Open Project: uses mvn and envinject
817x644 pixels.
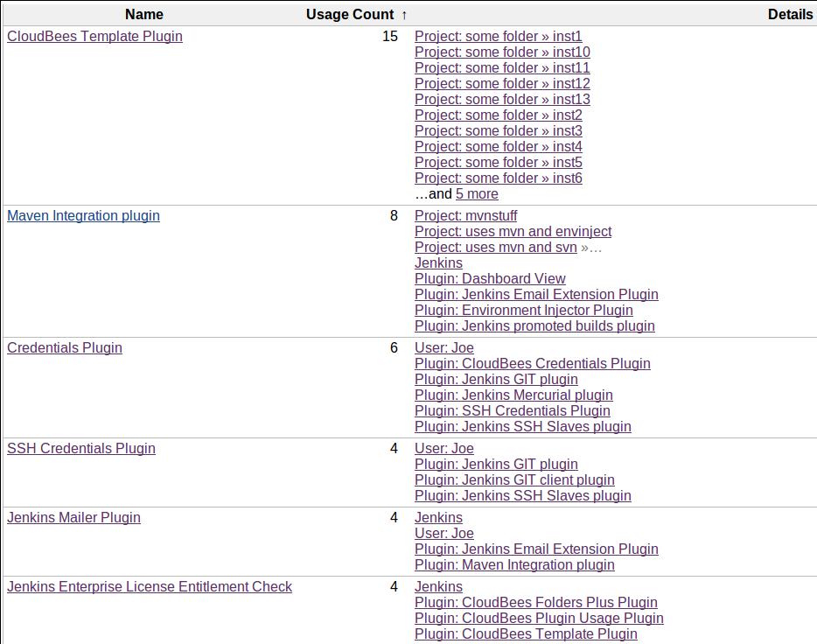[x=513, y=232]
